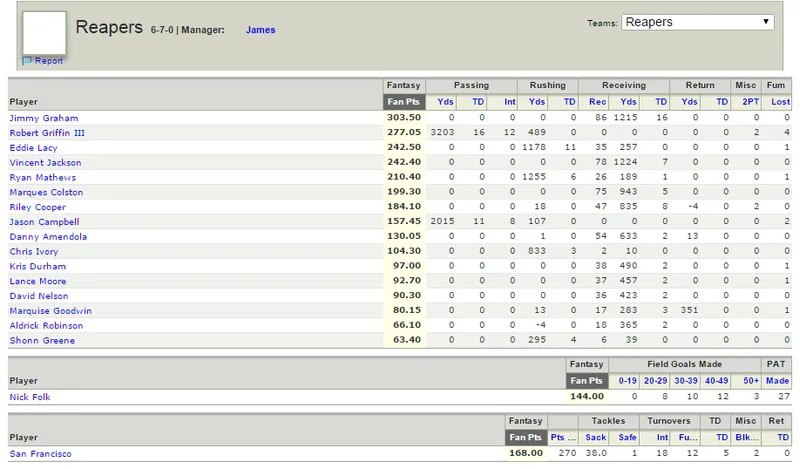This screenshot has width=800, height=469.
Task: Sort defense by Ret TD column
Action: (783, 437)
